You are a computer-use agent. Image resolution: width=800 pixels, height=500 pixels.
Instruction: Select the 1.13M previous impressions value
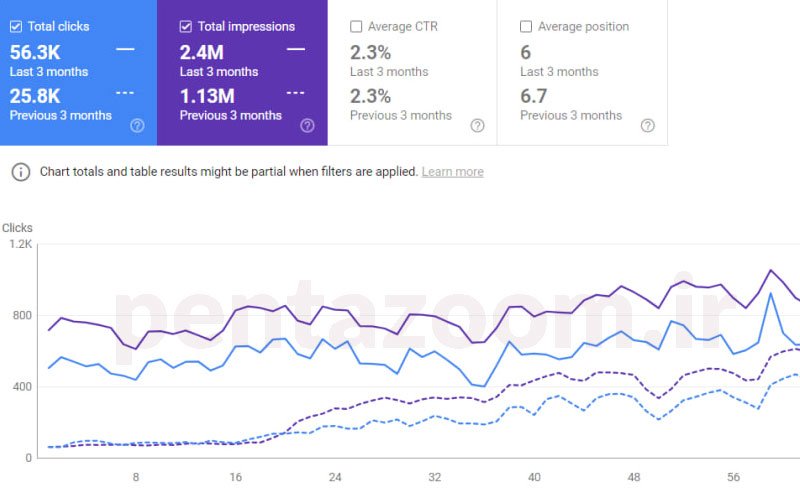pyautogui.click(x=207, y=96)
